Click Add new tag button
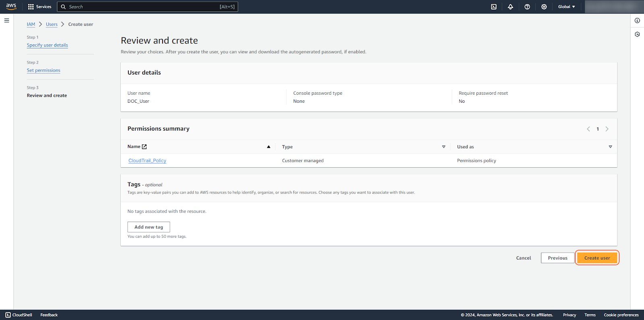The image size is (644, 320). coord(149,227)
